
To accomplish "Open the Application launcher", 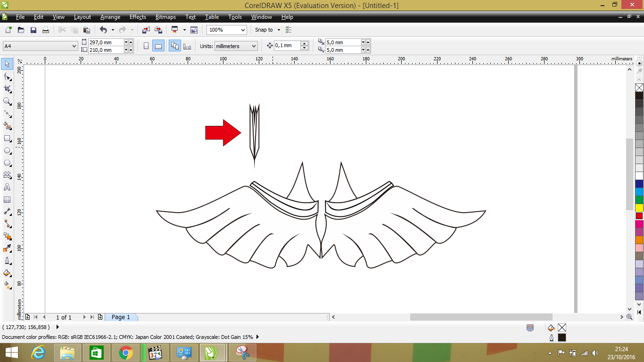I will (175, 30).
